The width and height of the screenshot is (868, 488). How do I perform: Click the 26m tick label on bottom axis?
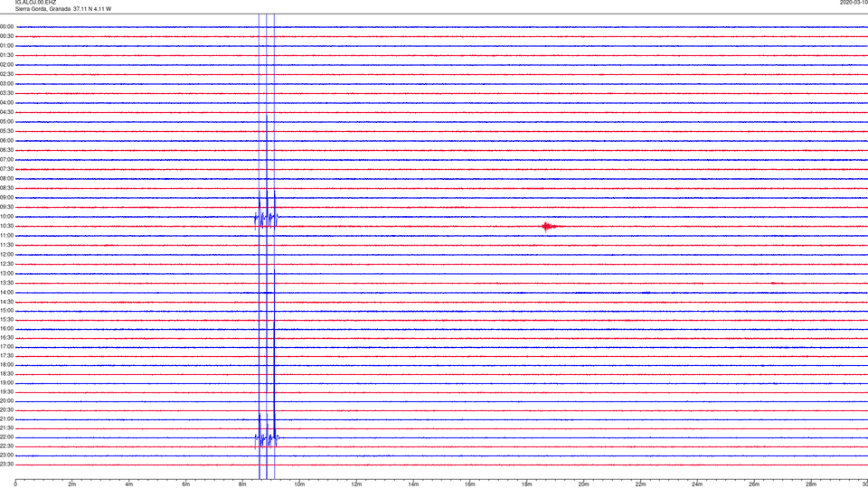[754, 484]
